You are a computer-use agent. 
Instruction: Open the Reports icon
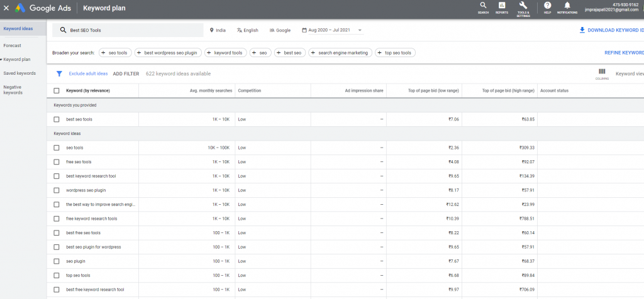(501, 5)
